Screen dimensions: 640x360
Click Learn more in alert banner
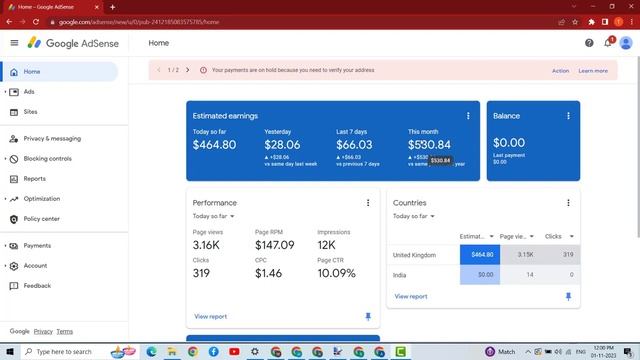(x=593, y=71)
